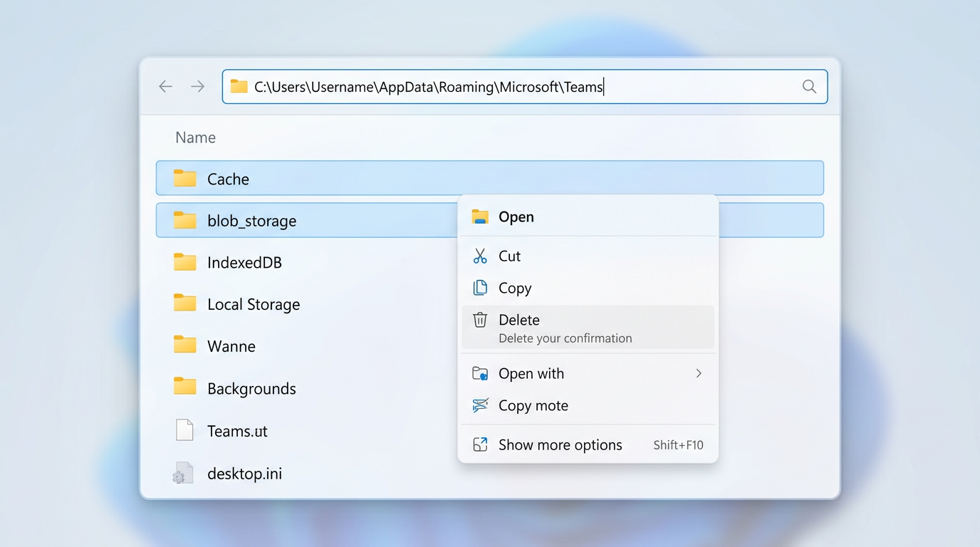The image size is (980, 547).
Task: Click the Local Storage folder icon
Action: tap(184, 304)
